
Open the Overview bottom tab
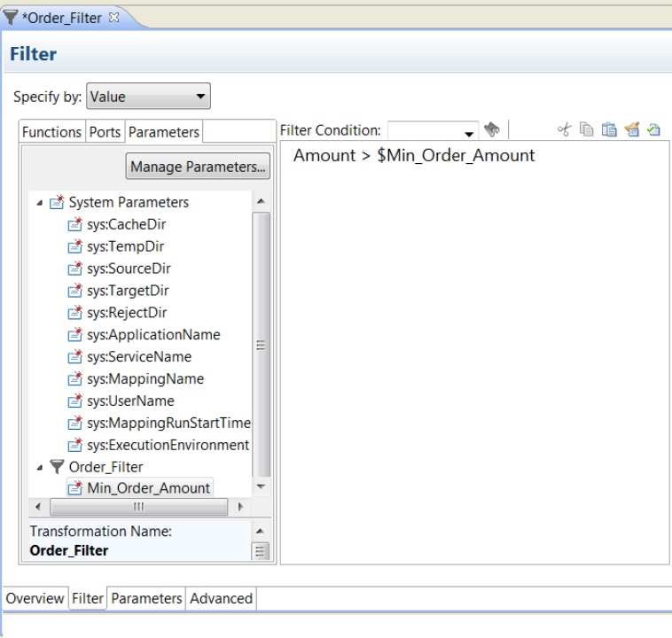click(35, 598)
